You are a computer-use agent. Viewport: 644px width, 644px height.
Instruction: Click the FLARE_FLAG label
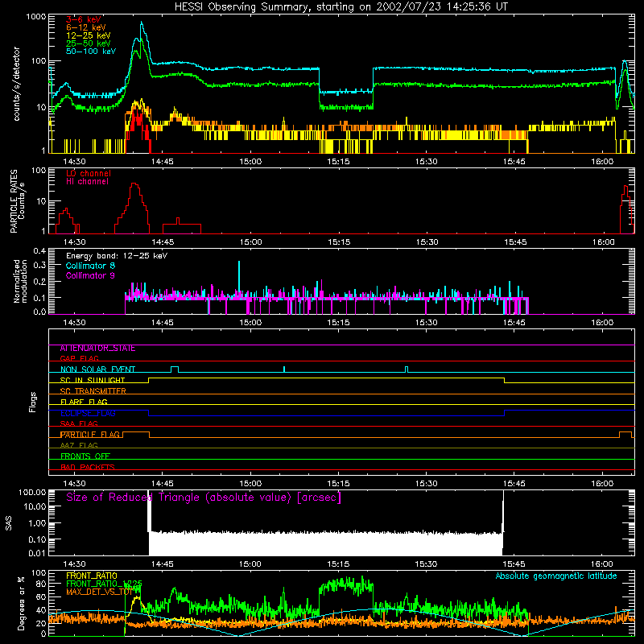(84, 402)
